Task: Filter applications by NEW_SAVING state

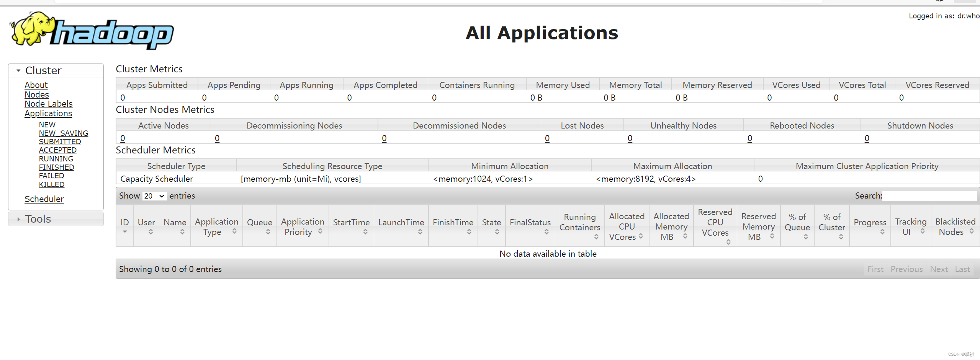Action: (x=64, y=133)
